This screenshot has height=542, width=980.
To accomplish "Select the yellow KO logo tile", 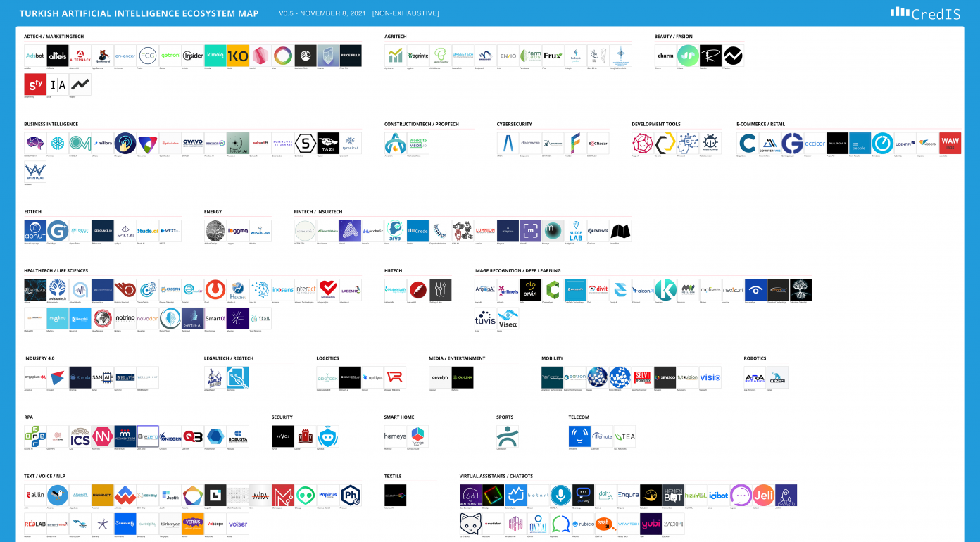I will [238, 56].
